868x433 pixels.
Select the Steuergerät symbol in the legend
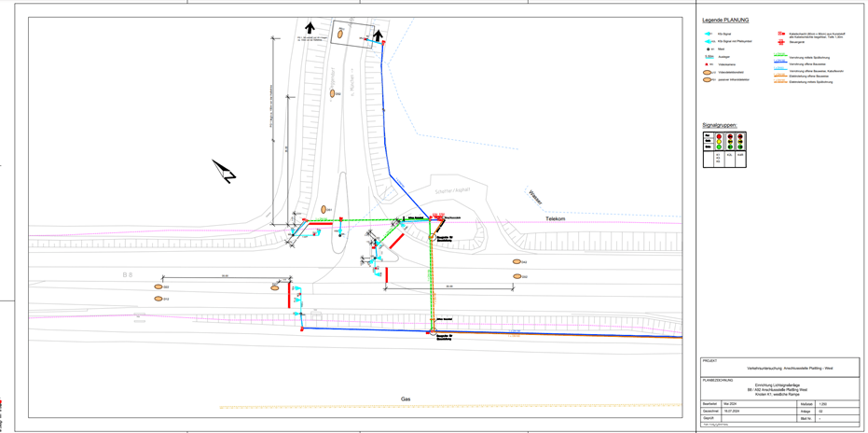779,42
